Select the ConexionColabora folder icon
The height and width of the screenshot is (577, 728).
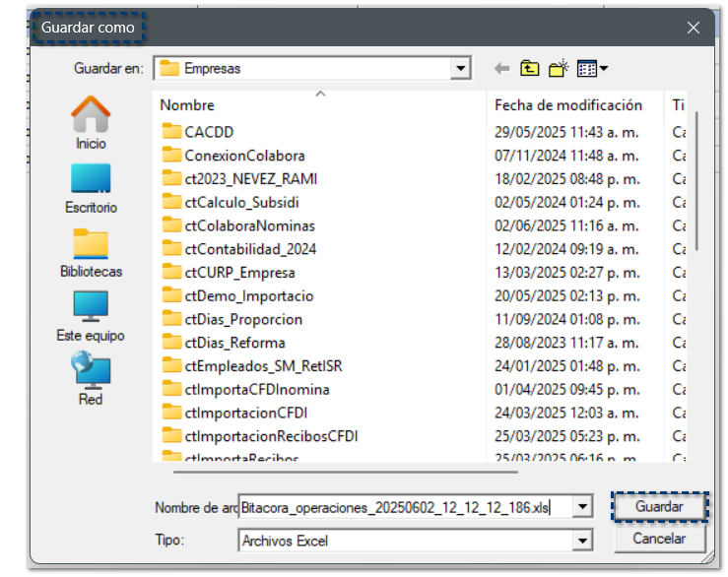pyautogui.click(x=171, y=155)
